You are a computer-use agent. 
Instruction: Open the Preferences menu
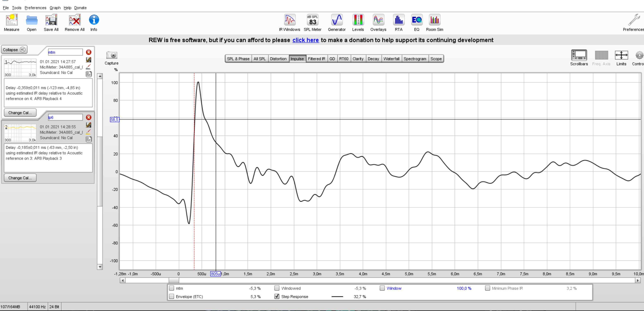coord(35,8)
